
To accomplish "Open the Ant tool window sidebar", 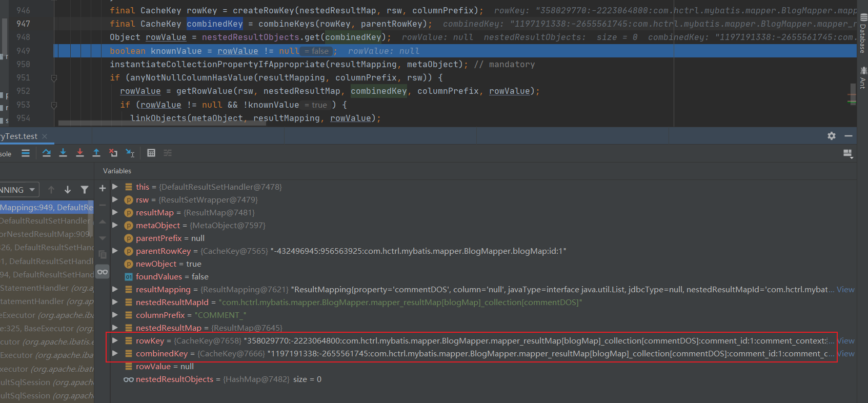I will coord(863,77).
